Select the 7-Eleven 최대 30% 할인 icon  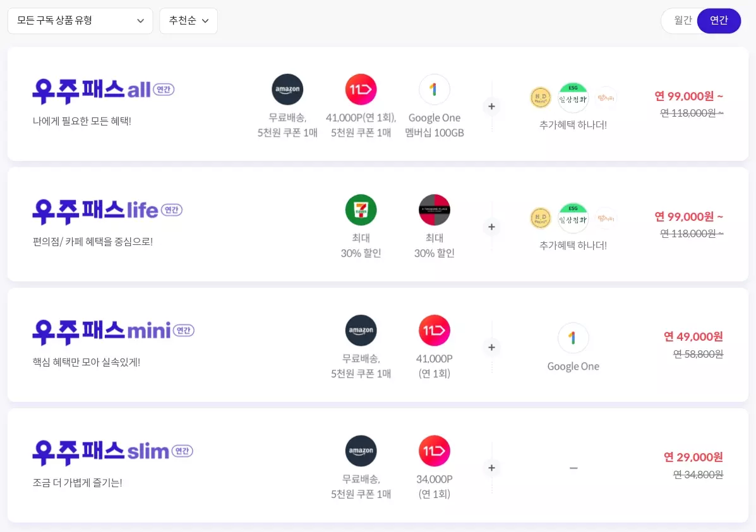(x=361, y=210)
